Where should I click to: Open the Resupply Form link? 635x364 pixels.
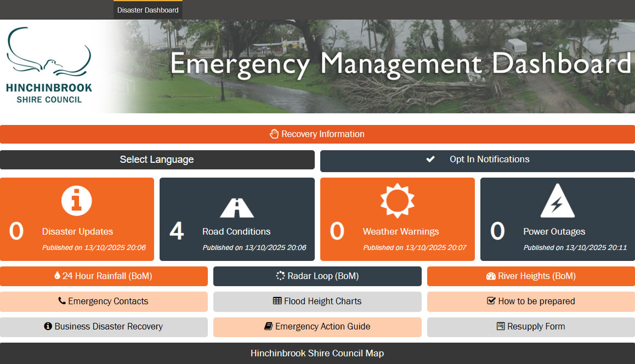(x=530, y=327)
